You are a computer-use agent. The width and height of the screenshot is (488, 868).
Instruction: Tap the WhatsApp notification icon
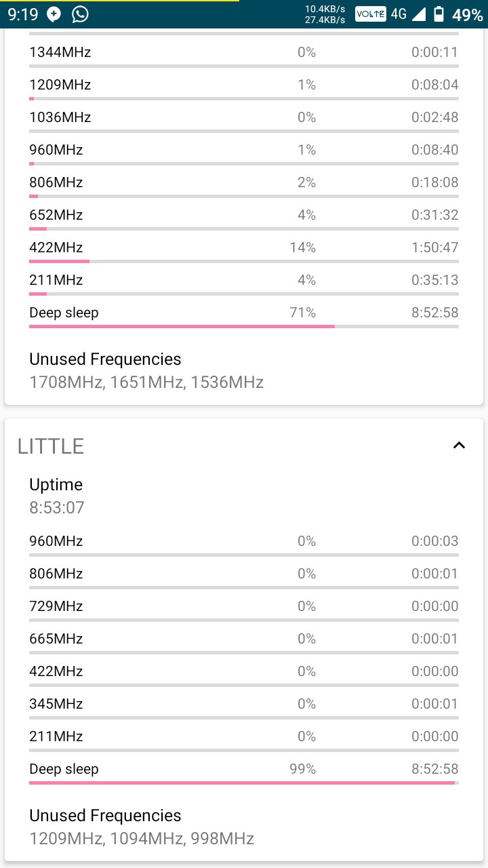click(x=80, y=14)
